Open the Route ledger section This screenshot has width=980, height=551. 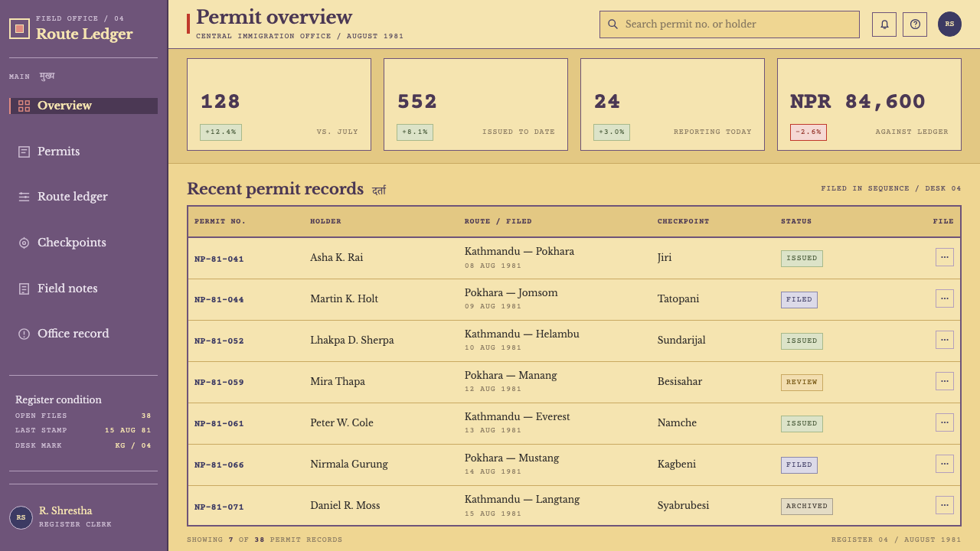tap(83, 197)
